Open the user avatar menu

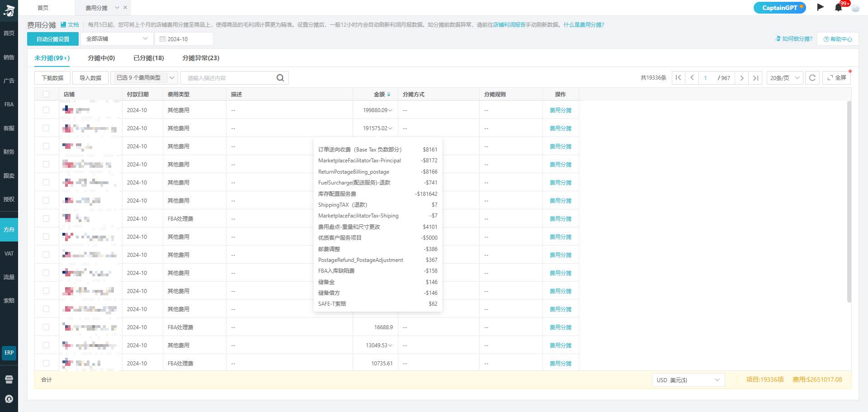pos(855,7)
